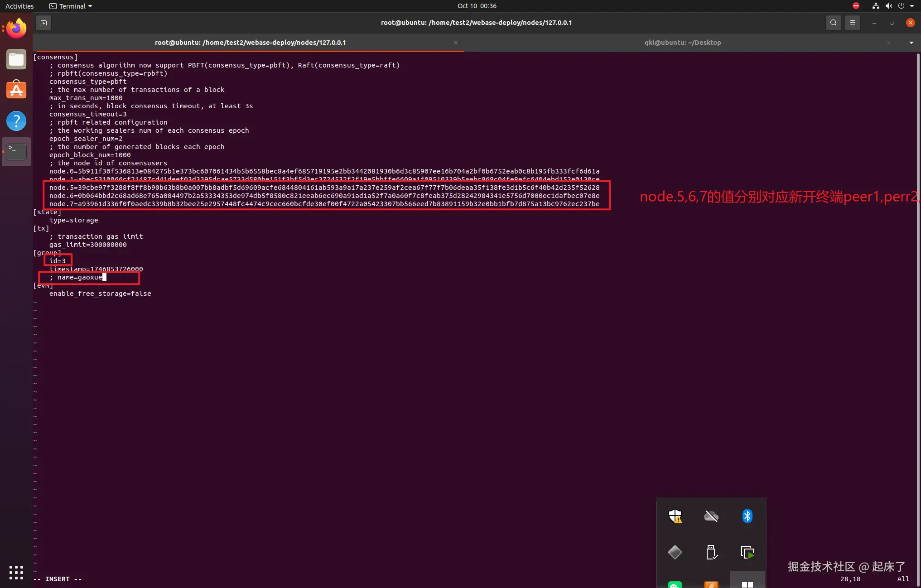
Task: Close the root@ubuntu terminal tab
Action: (456, 43)
